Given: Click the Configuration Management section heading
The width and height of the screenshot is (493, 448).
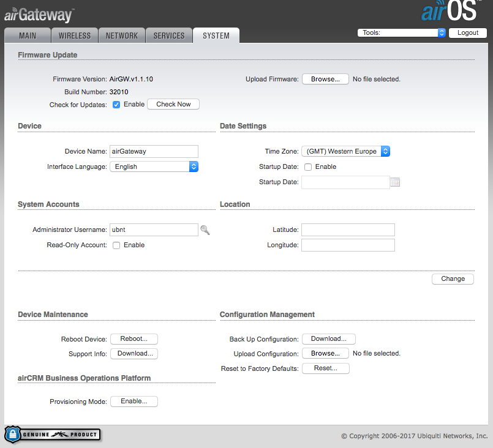Looking at the screenshot, I should click(267, 315).
